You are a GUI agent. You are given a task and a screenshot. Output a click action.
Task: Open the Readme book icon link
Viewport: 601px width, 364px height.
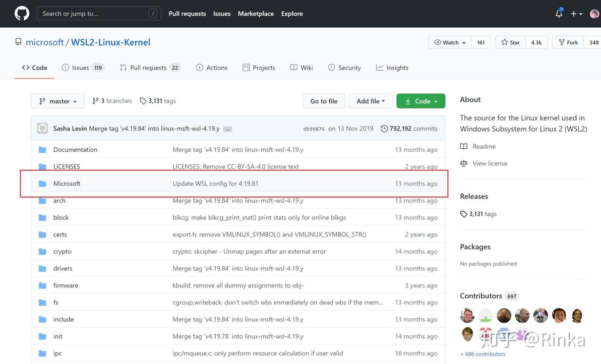pos(464,146)
